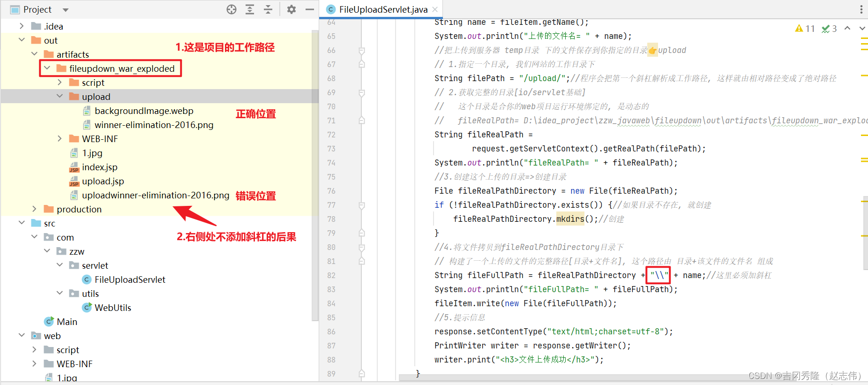
Task: Open the Project view dropdown
Action: 66,10
